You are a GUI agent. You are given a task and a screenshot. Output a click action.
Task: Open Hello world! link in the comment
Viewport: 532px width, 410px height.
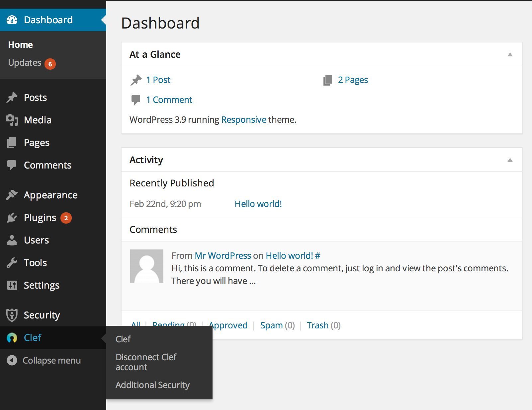(289, 256)
